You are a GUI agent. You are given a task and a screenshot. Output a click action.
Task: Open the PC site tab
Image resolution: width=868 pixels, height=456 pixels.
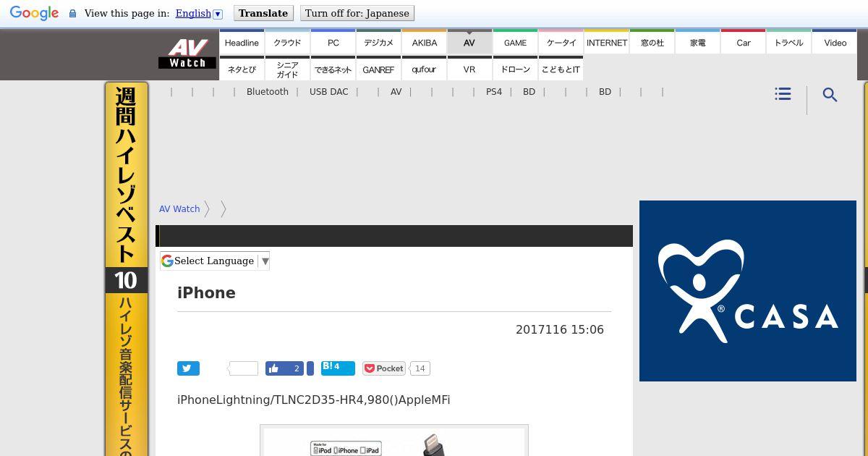[333, 43]
